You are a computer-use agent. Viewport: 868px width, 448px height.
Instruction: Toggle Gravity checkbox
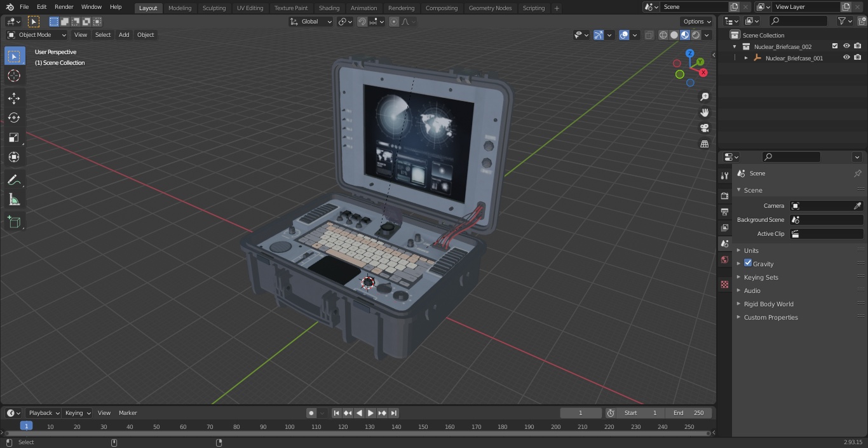tap(748, 263)
